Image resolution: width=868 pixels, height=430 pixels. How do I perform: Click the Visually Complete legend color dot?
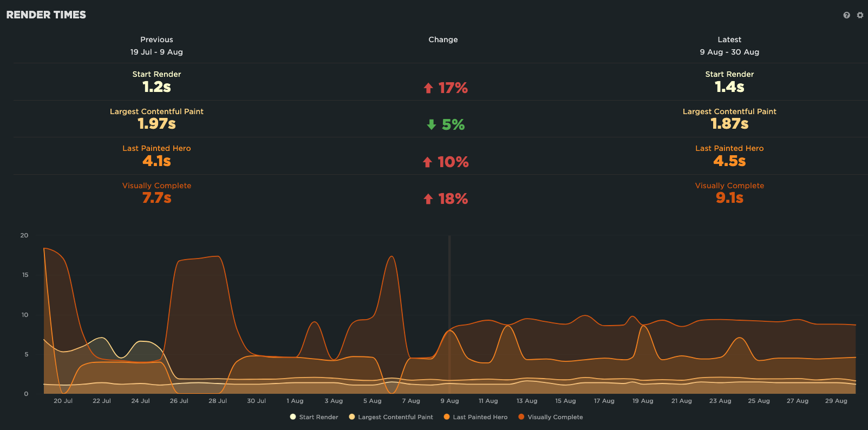(521, 417)
